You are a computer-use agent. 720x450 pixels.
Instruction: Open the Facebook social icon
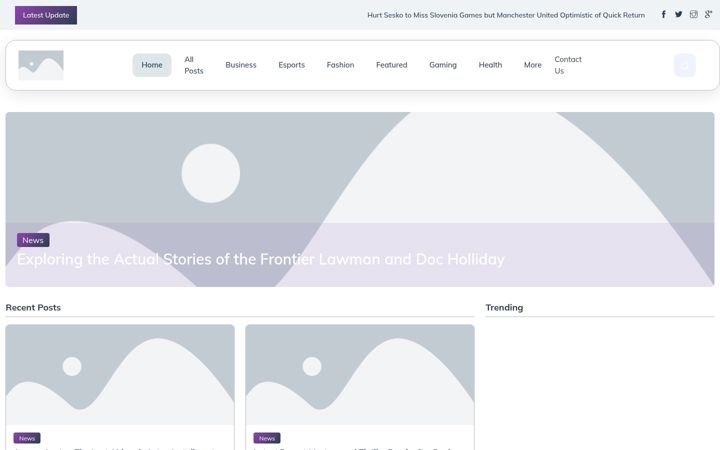pyautogui.click(x=664, y=15)
